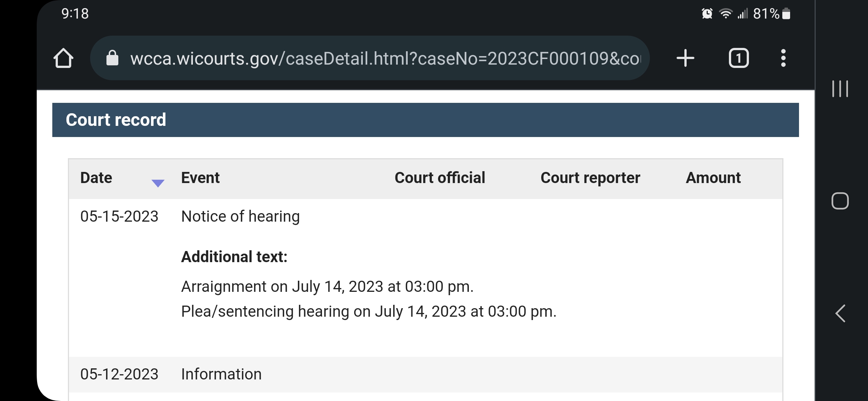The width and height of the screenshot is (868, 401).
Task: Focus the wcca.wicourts.gov address bar
Action: (x=370, y=58)
